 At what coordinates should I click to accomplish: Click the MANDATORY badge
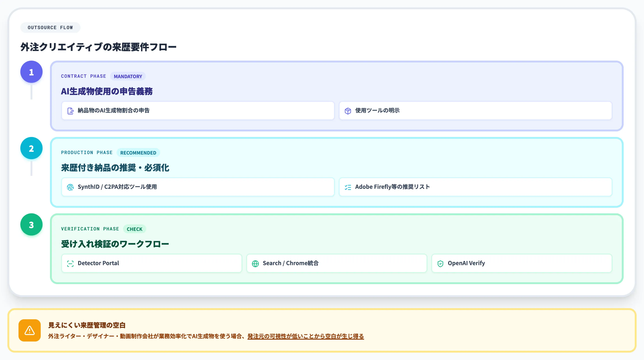[x=128, y=76]
